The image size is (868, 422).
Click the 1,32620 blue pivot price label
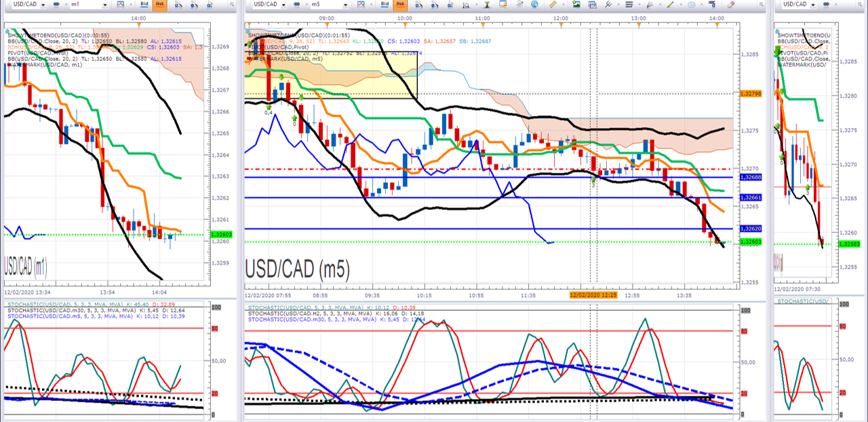(751, 229)
